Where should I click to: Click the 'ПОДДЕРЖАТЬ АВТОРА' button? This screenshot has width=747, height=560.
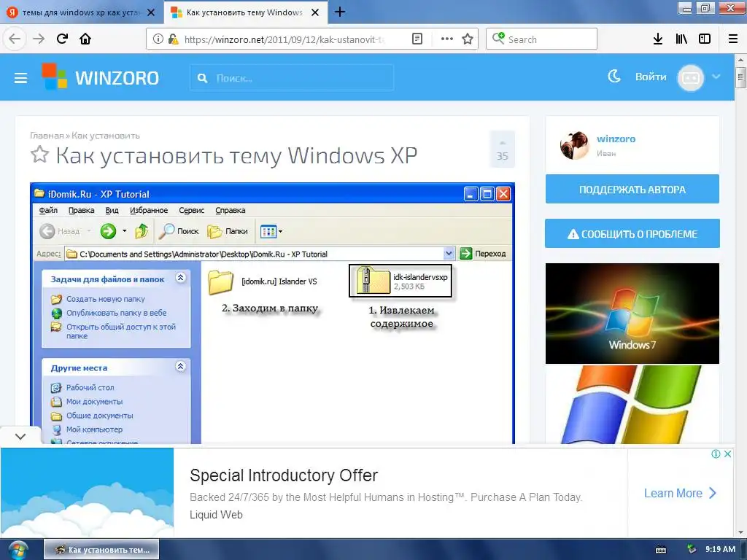tap(632, 189)
